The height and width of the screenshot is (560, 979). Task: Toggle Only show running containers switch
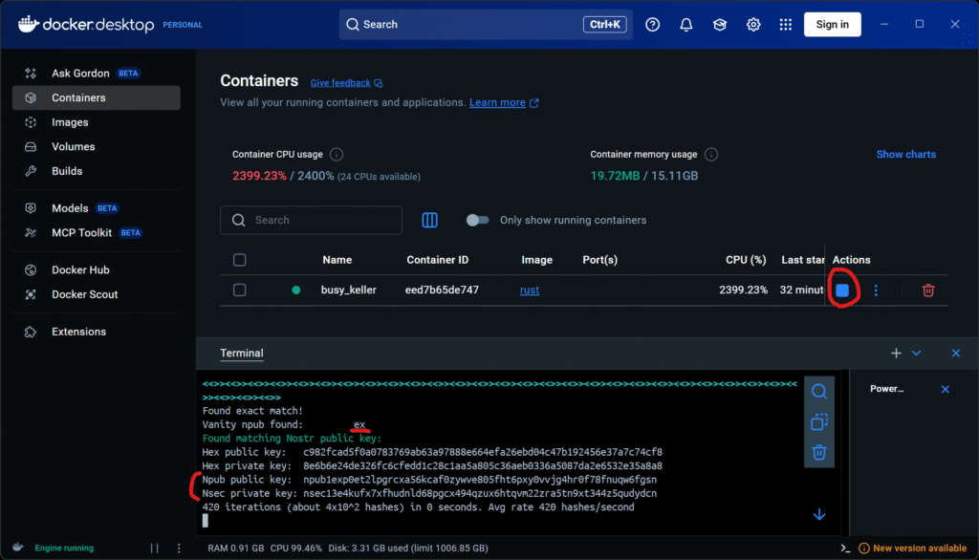click(477, 220)
